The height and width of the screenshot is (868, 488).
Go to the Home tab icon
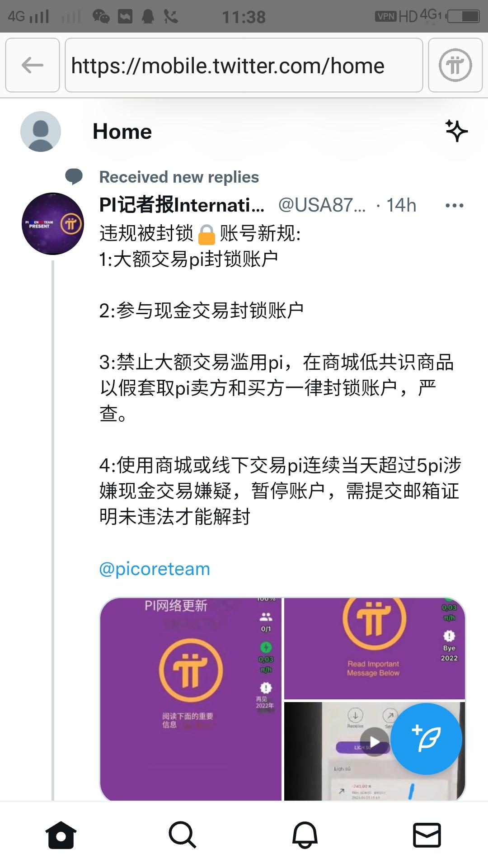pyautogui.click(x=61, y=835)
